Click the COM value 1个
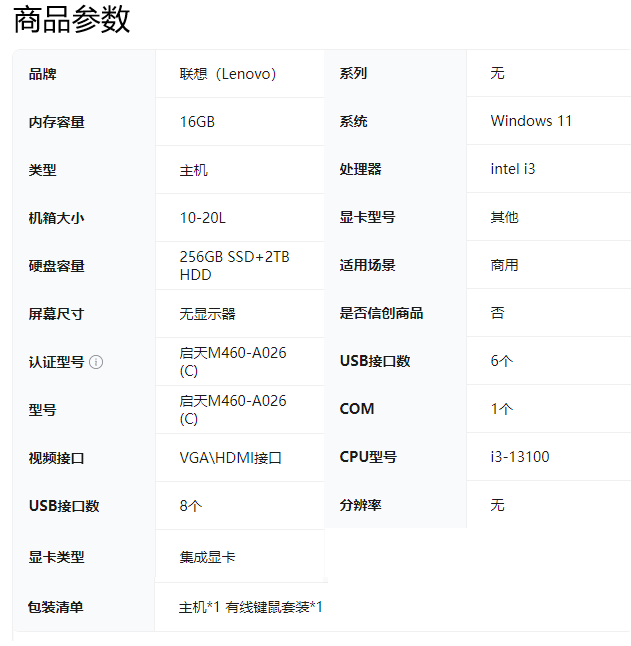This screenshot has height=646, width=631. tap(502, 409)
